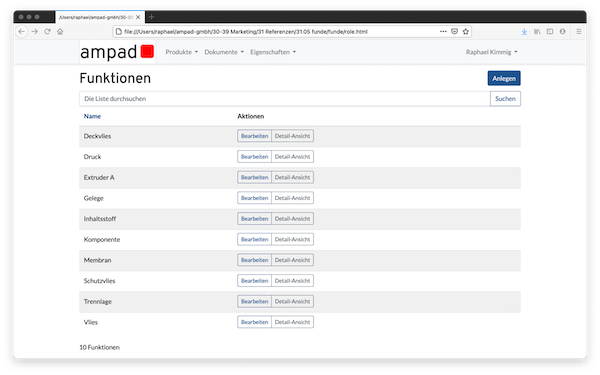The width and height of the screenshot is (600, 375).
Task: Open Detail-Ansicht for Inhaltsstoff
Action: (x=292, y=218)
